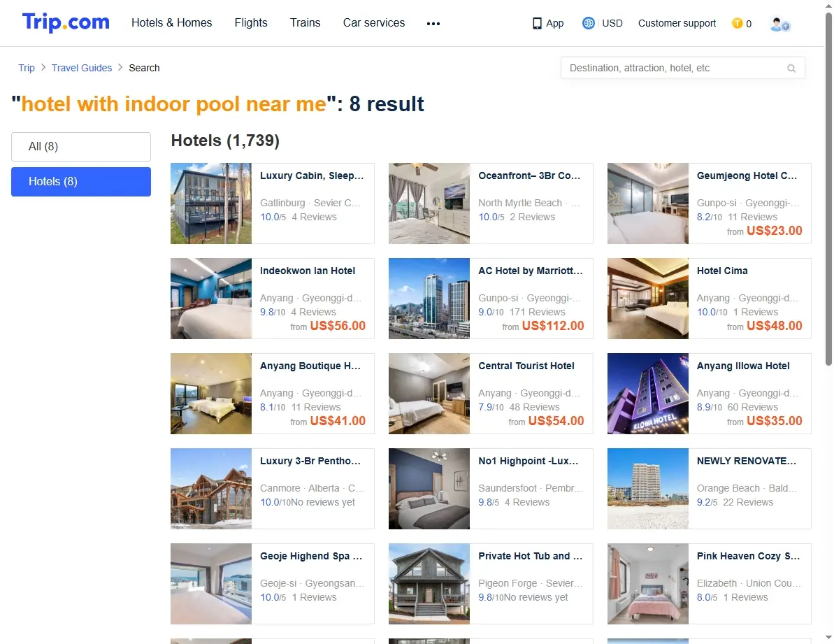Open Pink Heaven Cozy photo
The width and height of the screenshot is (834, 644).
tap(648, 584)
